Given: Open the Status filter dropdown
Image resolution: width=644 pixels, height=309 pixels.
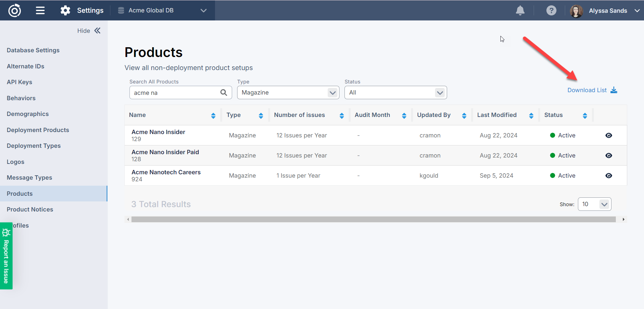Looking at the screenshot, I should (395, 92).
